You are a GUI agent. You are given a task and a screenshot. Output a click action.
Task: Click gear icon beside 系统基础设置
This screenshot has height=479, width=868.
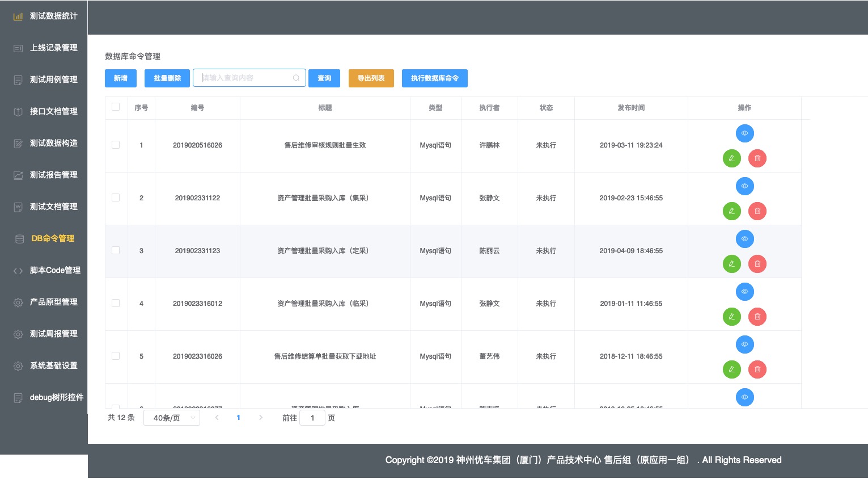(18, 366)
